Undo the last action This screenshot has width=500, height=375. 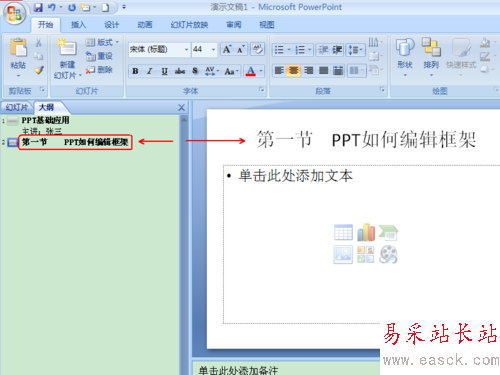tap(52, 7)
